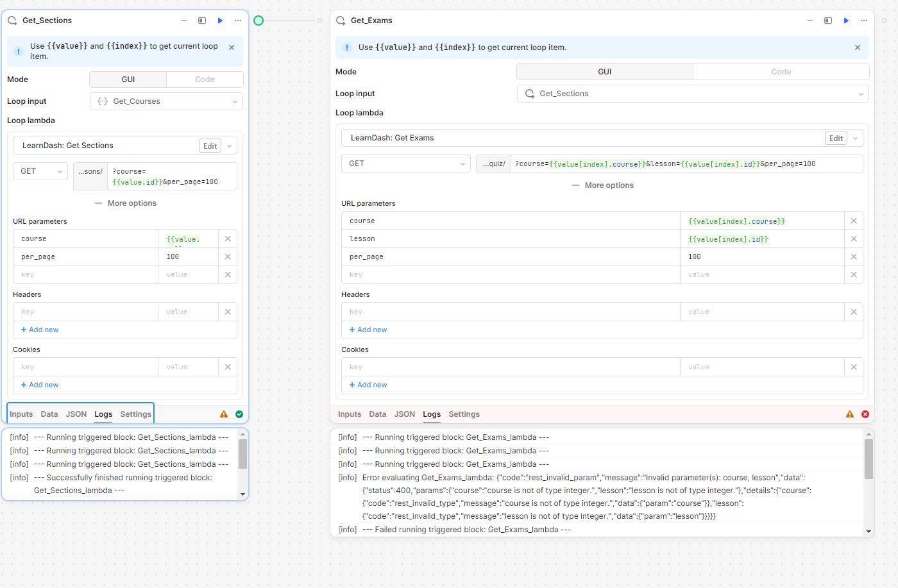
Task: Click the green output connector of Get_Sections
Action: (258, 21)
